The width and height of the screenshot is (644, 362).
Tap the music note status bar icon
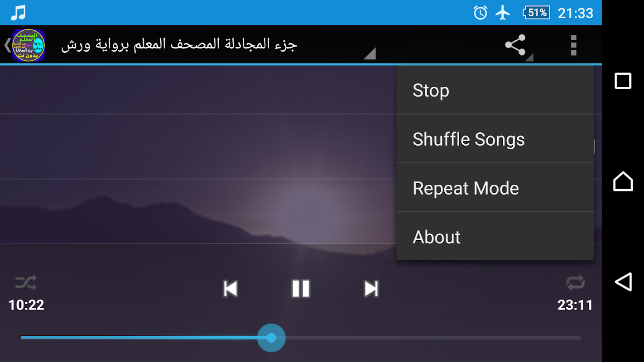(18, 13)
